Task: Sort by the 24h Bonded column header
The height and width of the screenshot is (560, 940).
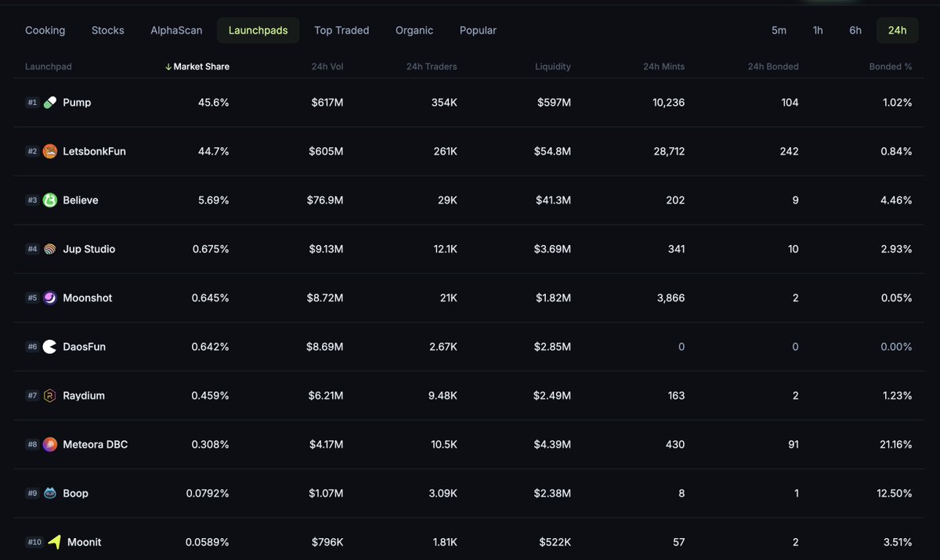Action: pos(773,67)
